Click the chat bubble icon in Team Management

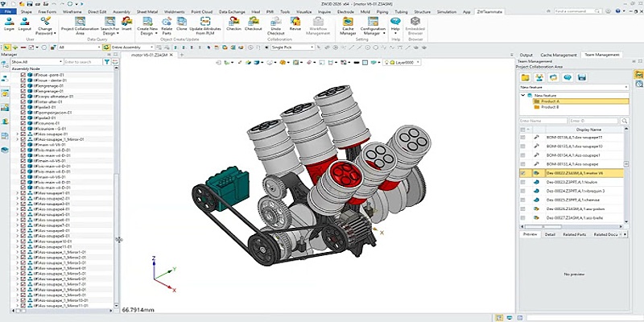click(x=568, y=77)
